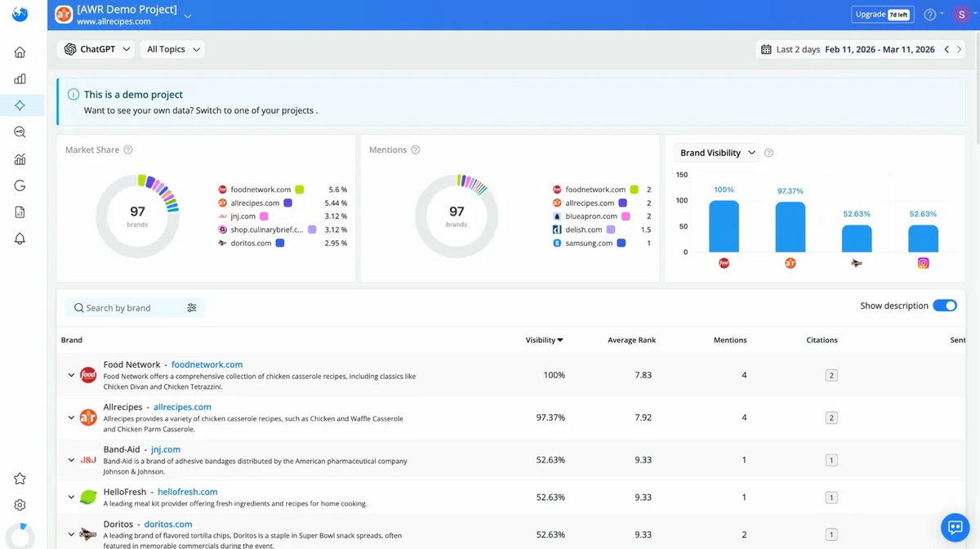Open the chat support bubble
The height and width of the screenshot is (549, 980).
click(955, 527)
